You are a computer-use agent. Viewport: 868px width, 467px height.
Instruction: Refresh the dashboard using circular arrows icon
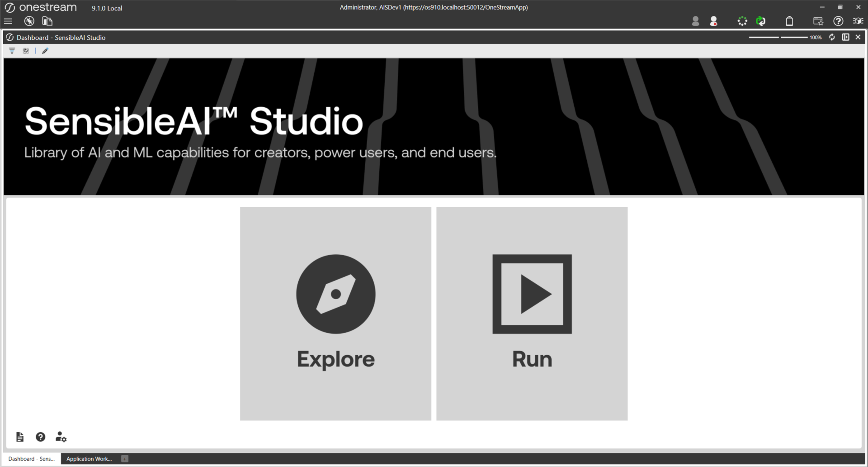(x=832, y=37)
